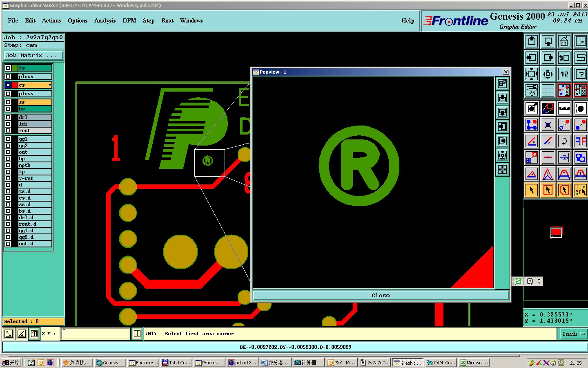Toggle the rout layer checkbox
Screen dimensions: 588x368
coord(8,130)
